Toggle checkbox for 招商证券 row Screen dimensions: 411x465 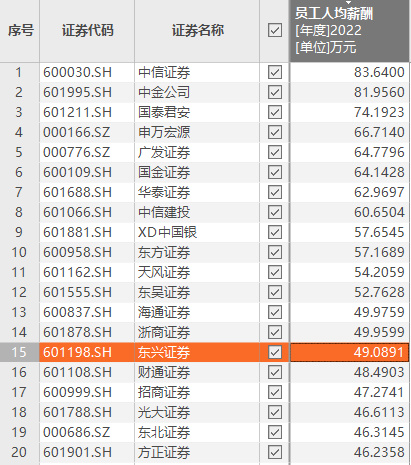pyautogui.click(x=275, y=392)
